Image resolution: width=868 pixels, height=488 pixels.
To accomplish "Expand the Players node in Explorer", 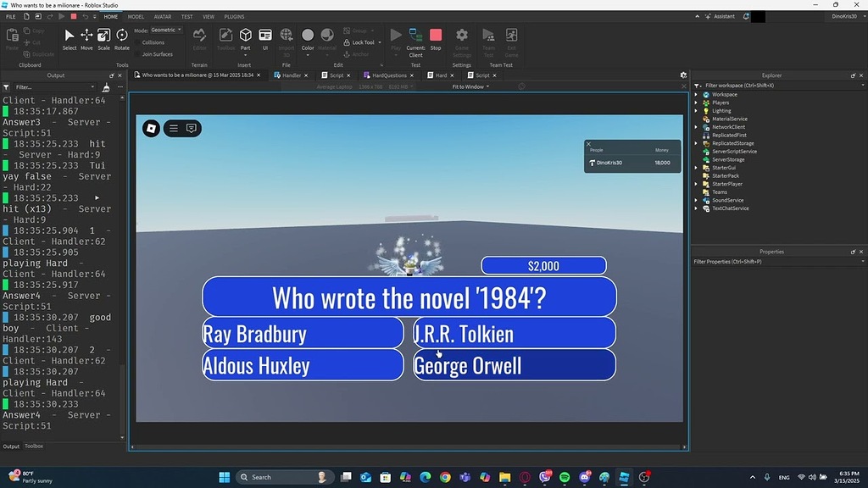I will tap(697, 103).
